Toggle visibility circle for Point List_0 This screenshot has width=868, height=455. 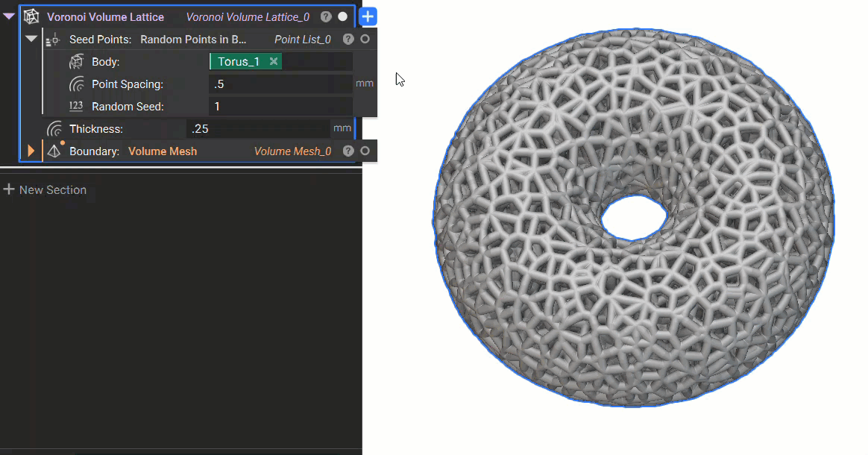tap(365, 40)
